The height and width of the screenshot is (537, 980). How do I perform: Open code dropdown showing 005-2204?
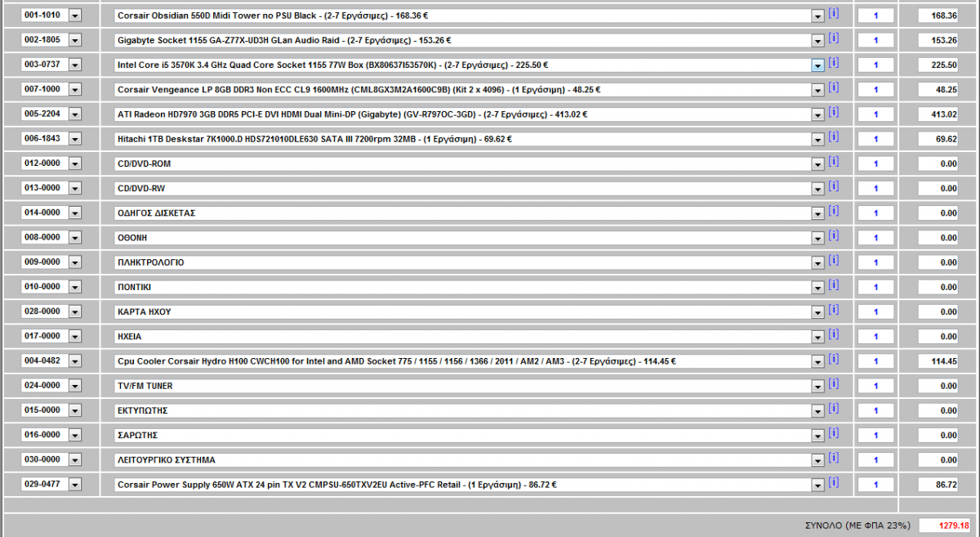click(75, 114)
